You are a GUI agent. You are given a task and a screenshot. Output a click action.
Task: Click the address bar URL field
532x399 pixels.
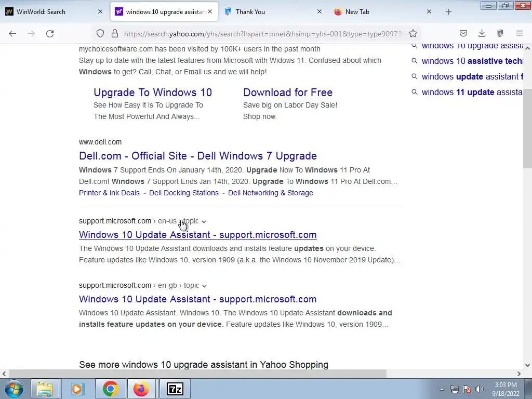(263, 34)
